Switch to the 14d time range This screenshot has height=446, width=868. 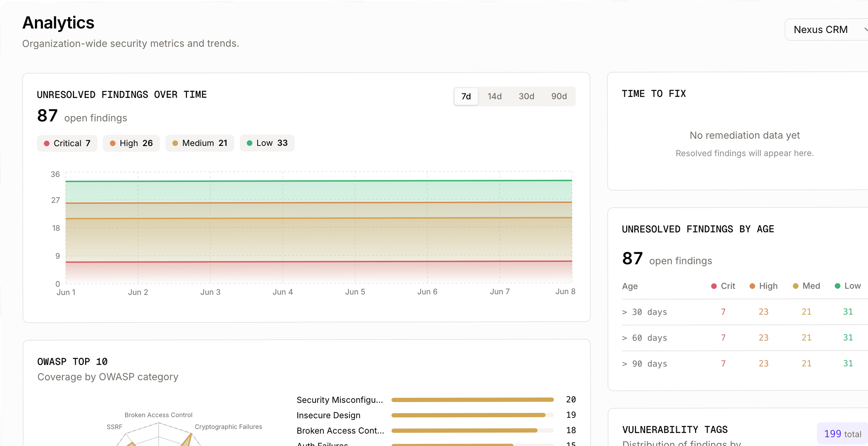point(494,96)
